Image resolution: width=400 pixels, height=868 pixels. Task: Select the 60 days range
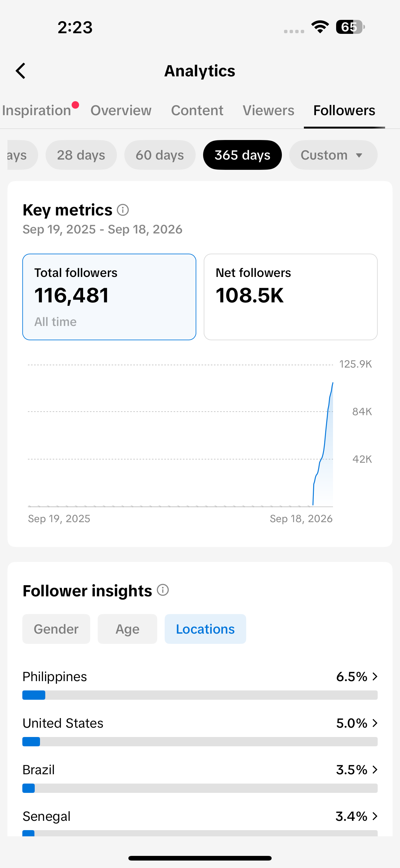[x=160, y=155]
